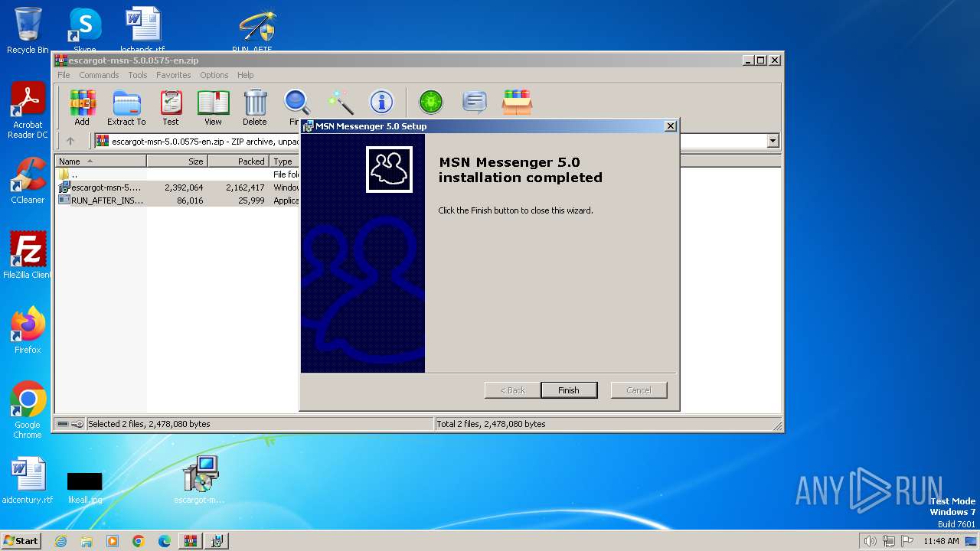Viewport: 980px width, 551px height.
Task: Select the RUN_AFTER_INS... file row
Action: [x=178, y=201]
